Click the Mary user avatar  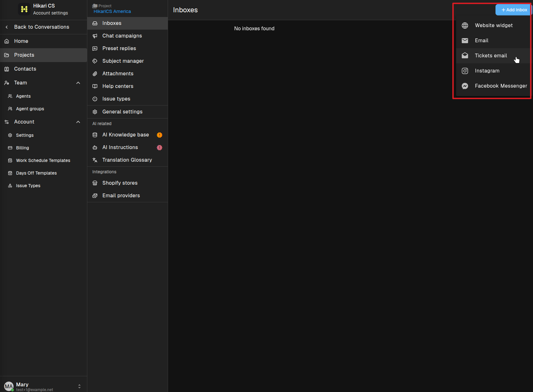click(9, 386)
